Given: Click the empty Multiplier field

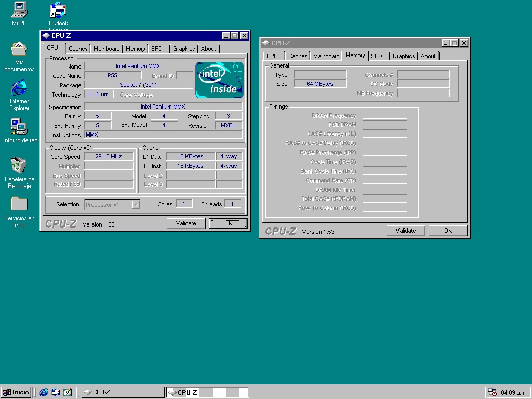Looking at the screenshot, I should (x=109, y=166).
